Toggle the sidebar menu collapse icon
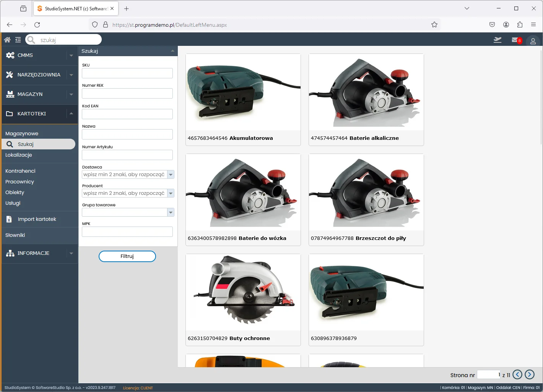 (x=18, y=40)
